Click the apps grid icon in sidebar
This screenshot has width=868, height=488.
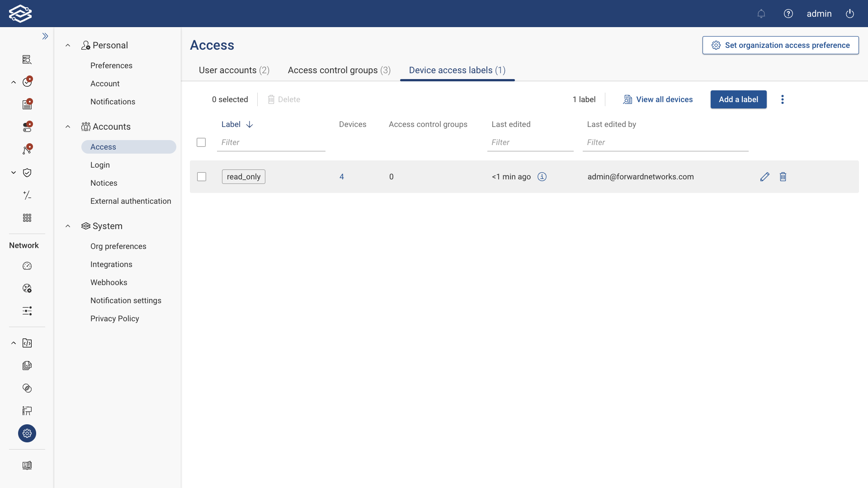(x=27, y=218)
